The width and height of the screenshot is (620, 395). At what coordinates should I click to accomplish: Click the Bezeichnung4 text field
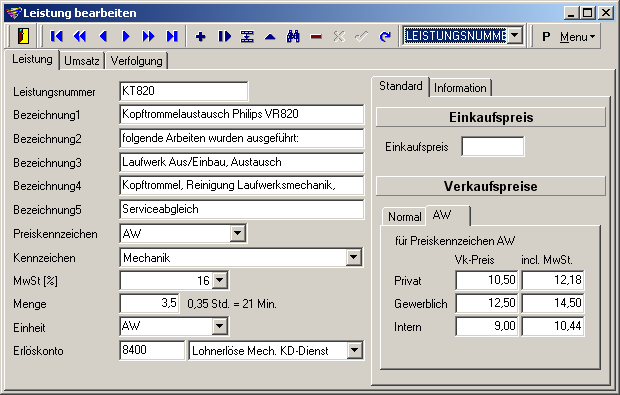click(241, 185)
